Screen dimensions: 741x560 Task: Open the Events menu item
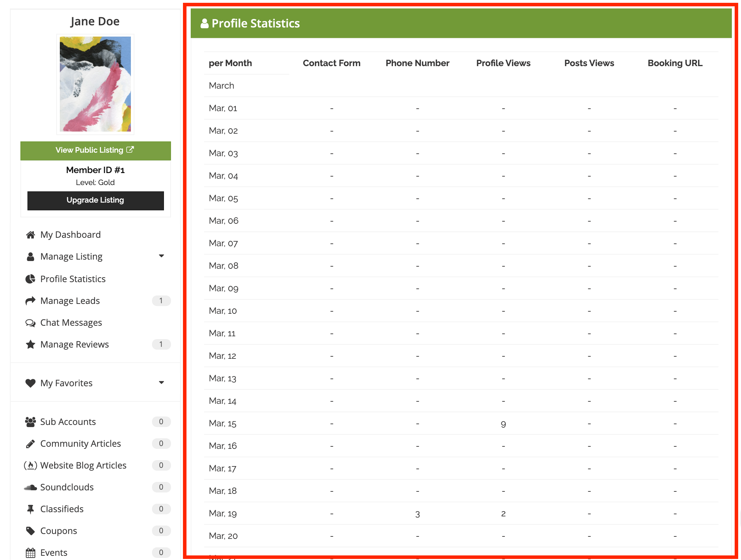click(x=53, y=553)
